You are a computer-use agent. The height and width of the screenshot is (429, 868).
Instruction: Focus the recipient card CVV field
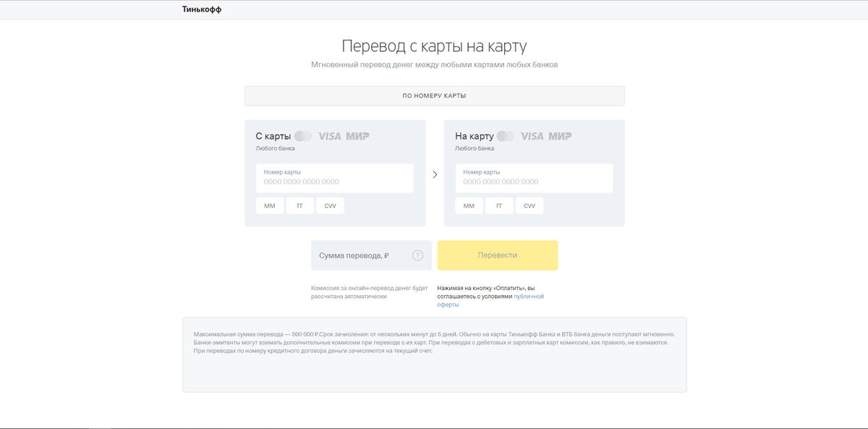coord(529,206)
